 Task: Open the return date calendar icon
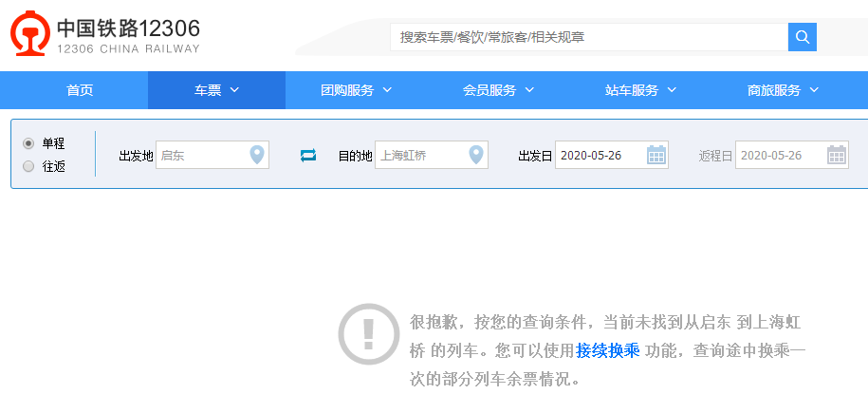(837, 155)
